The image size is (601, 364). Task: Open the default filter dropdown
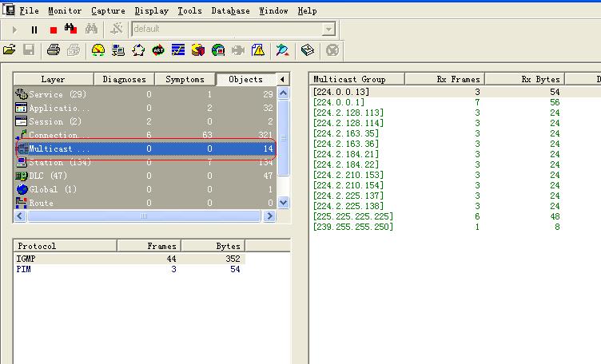pyautogui.click(x=328, y=30)
